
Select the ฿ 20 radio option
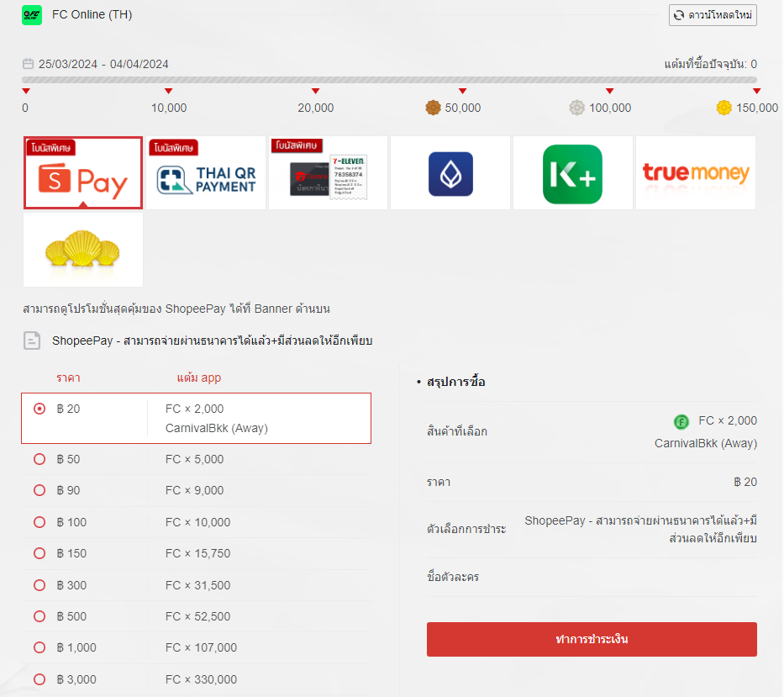(x=39, y=409)
